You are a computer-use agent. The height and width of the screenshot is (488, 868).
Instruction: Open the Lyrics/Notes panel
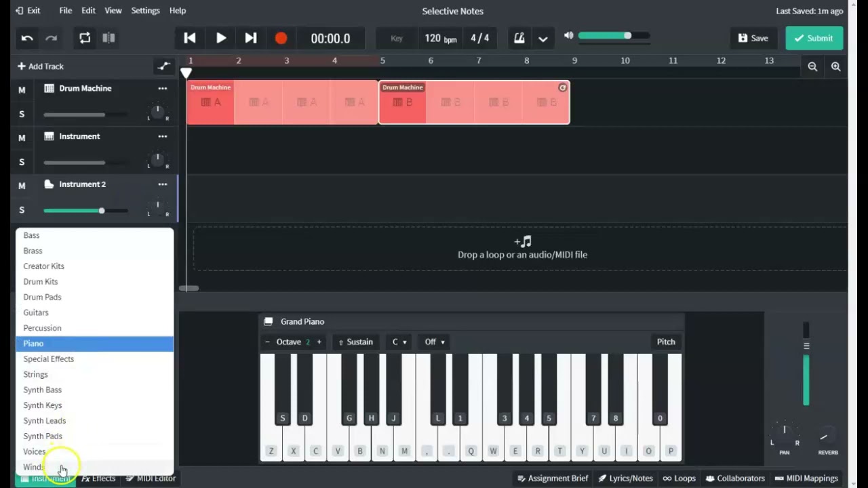tap(625, 479)
